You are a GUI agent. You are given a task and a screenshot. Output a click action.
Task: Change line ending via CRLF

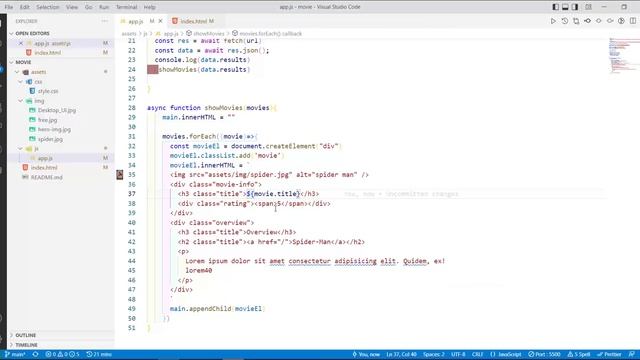478,354
